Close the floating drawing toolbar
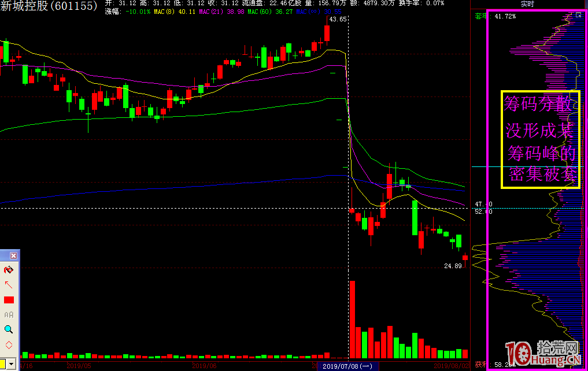The image size is (588, 371). [13, 255]
